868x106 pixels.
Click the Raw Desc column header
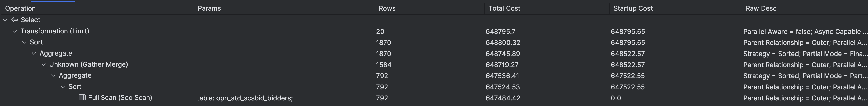pyautogui.click(x=761, y=8)
